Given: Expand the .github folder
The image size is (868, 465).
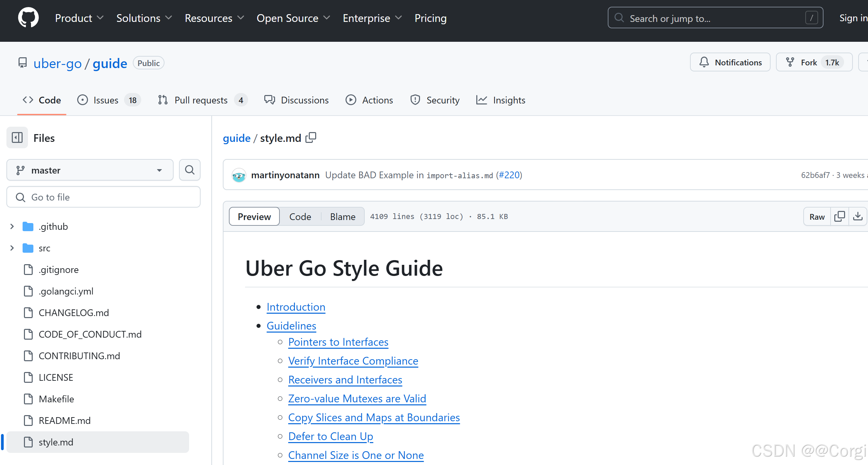Looking at the screenshot, I should click(x=12, y=226).
